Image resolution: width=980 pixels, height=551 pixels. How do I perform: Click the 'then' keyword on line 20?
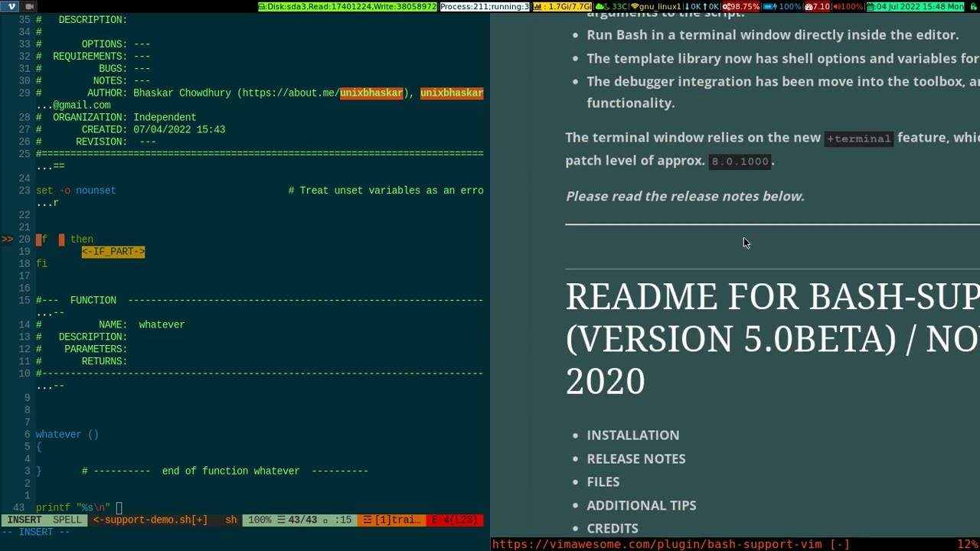82,239
